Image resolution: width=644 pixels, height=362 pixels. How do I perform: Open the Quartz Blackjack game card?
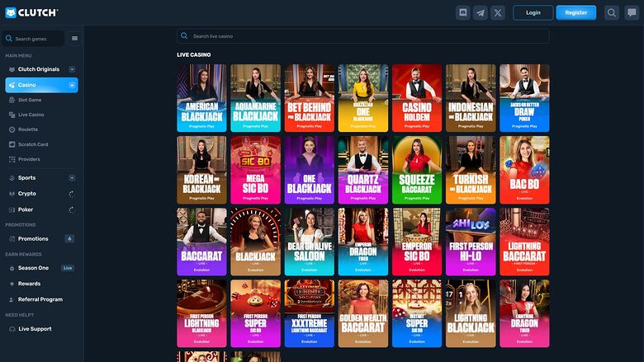(x=363, y=170)
